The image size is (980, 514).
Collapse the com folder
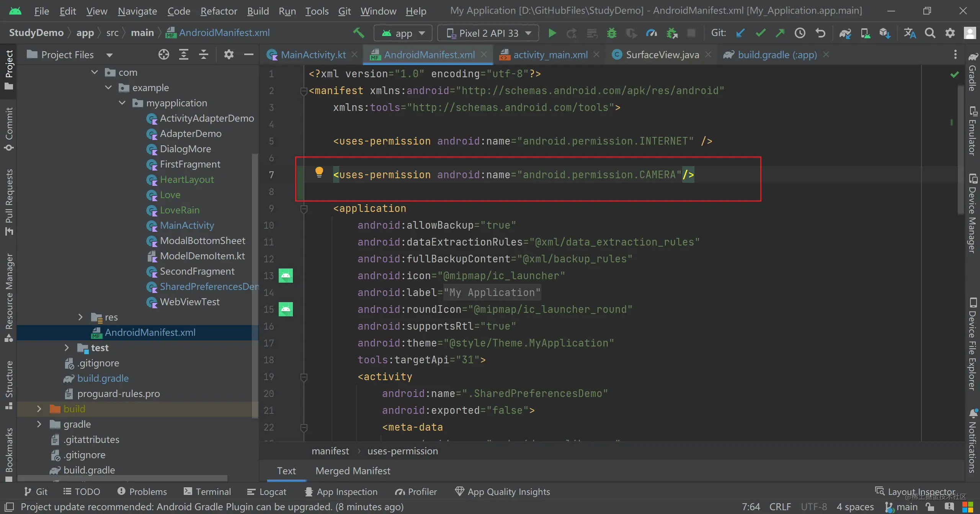(95, 72)
